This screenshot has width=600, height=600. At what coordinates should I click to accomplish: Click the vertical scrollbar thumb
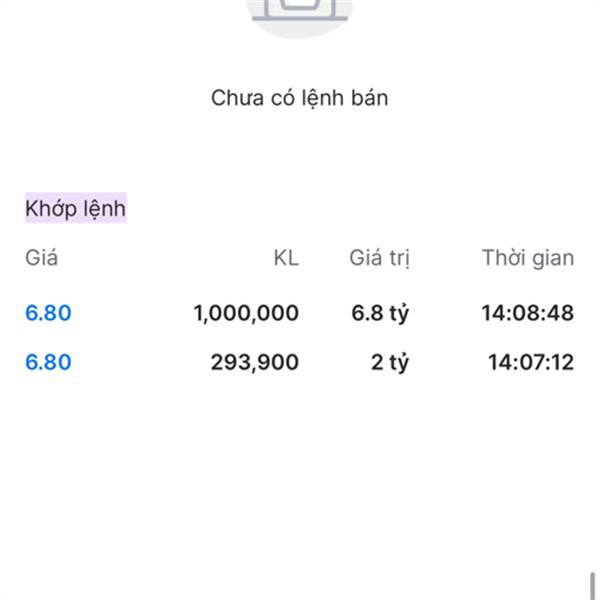(x=592, y=585)
